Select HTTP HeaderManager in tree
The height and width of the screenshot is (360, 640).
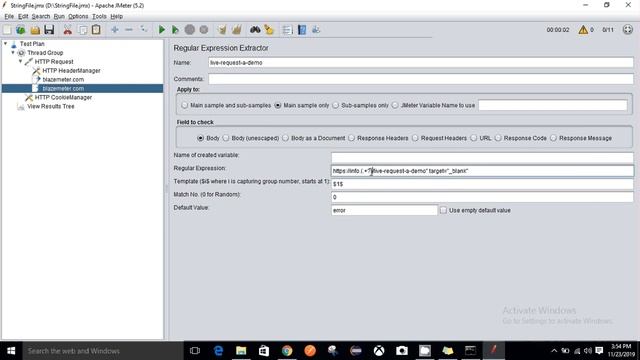pyautogui.click(x=71, y=71)
